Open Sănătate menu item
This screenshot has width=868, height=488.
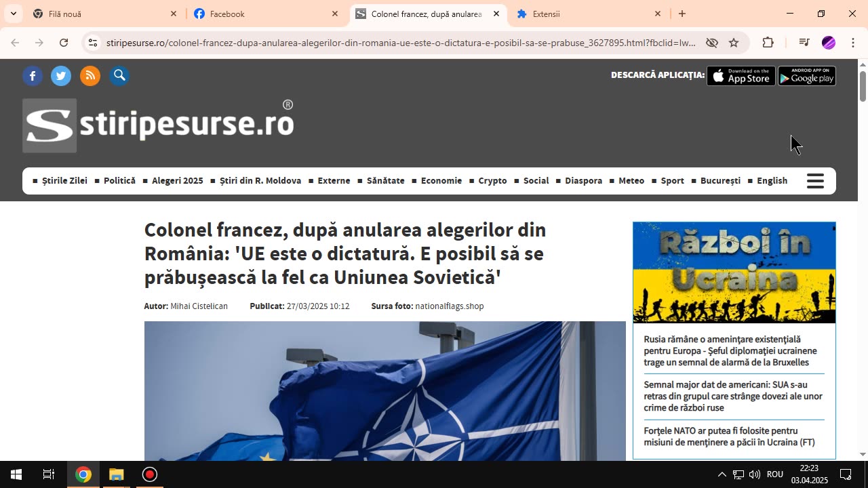386,181
